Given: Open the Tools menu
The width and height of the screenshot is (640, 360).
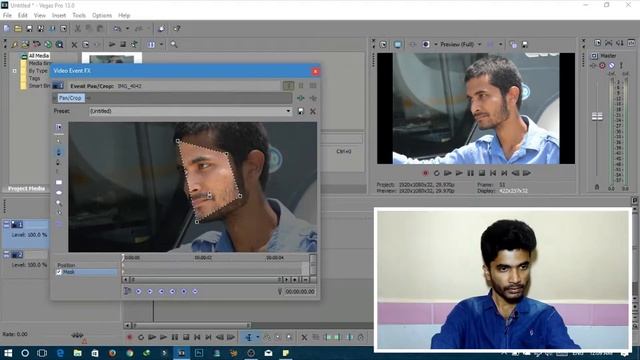Looking at the screenshot, I should tap(79, 16).
